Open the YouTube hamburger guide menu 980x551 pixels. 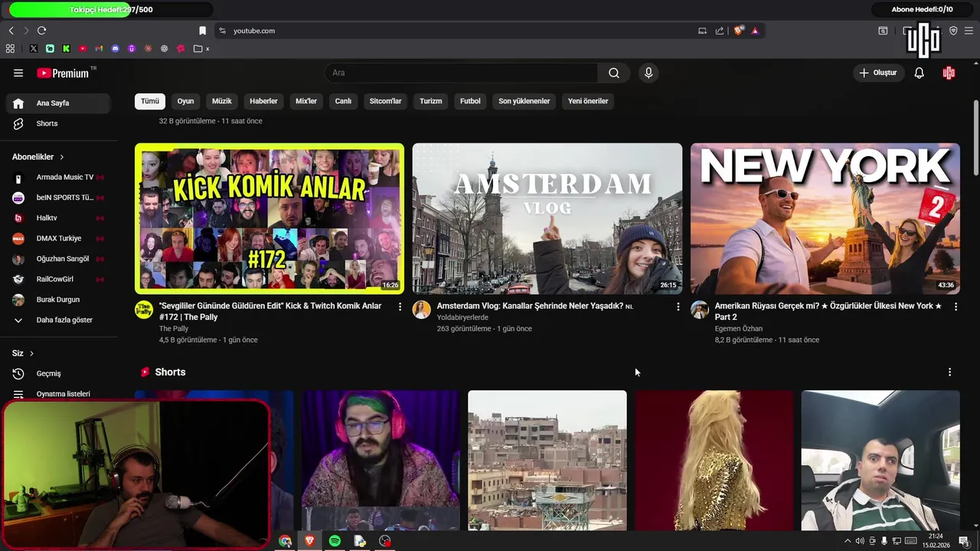(18, 73)
